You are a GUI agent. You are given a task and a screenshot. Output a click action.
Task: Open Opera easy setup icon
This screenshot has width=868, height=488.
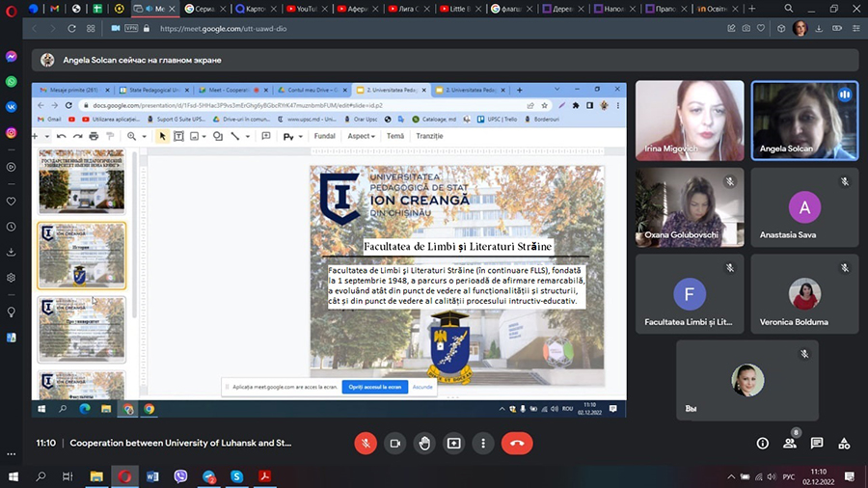coord(855,28)
